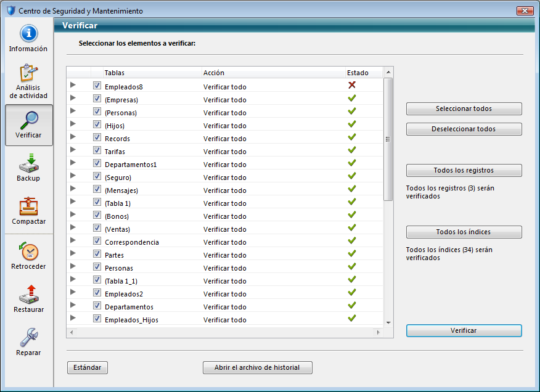540x392 pixels.
Task: Click green check status of Tarifas
Action: click(351, 150)
